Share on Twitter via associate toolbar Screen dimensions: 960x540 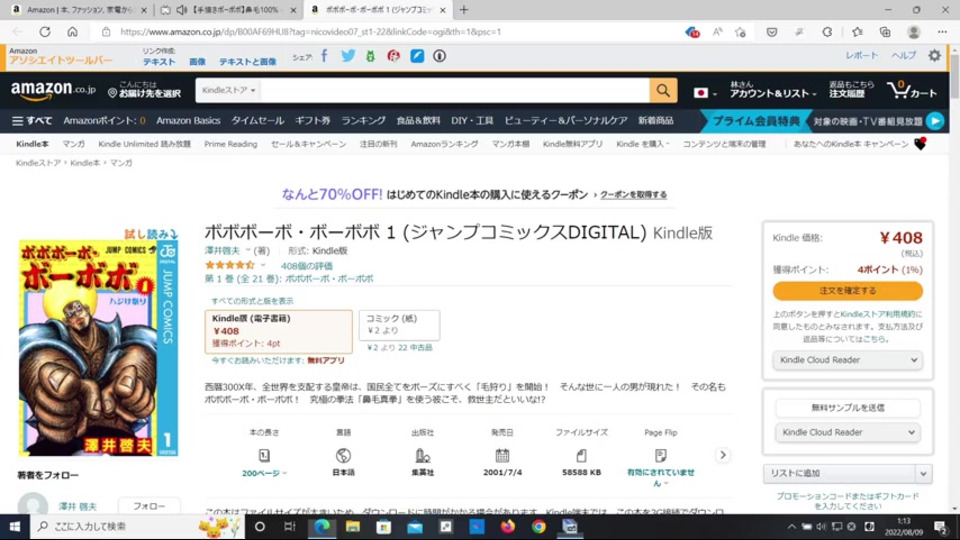[348, 56]
